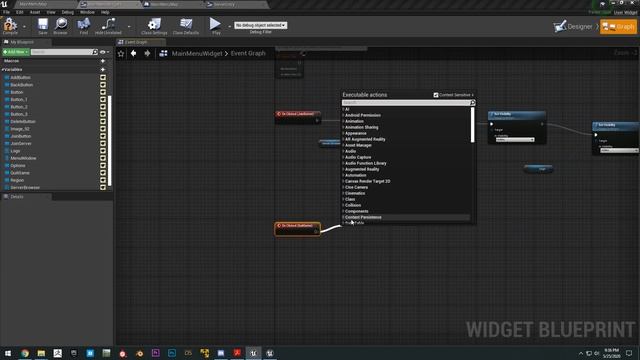Viewport: 640px width, 360px height.
Task: Toggle visibility eye for Logo variable
Action: [x=103, y=151]
